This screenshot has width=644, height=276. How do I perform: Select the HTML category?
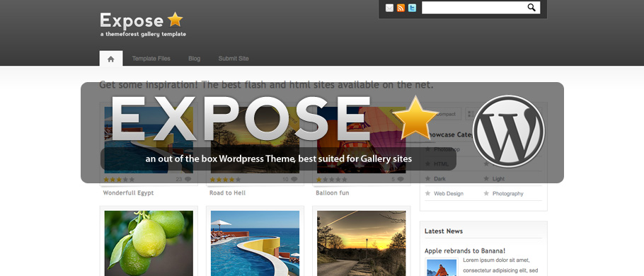point(442,164)
